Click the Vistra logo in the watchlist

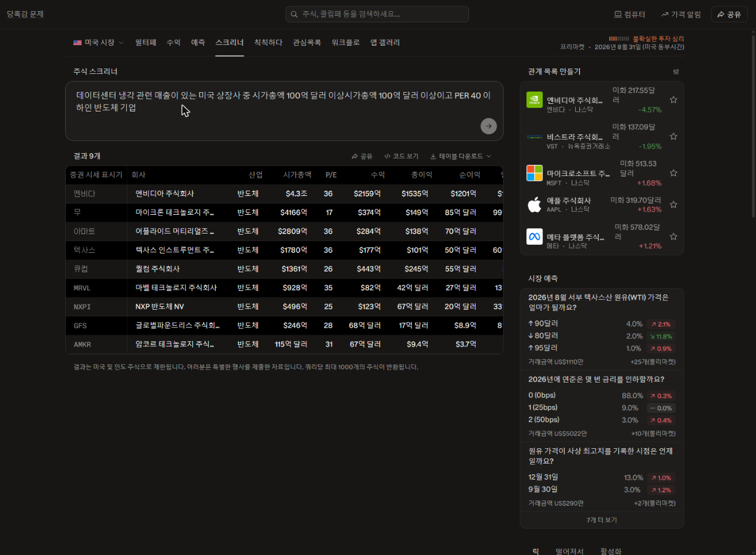pos(535,137)
